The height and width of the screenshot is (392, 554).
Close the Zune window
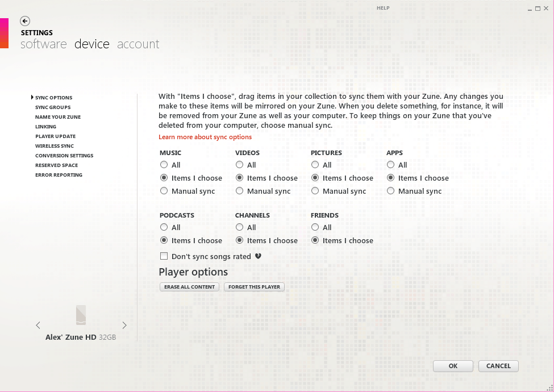click(x=546, y=9)
